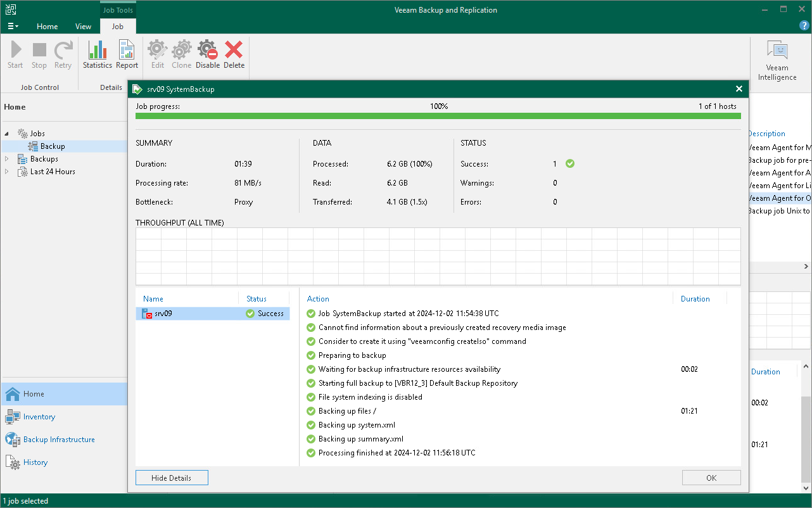Switch to the View ribbon tab
Screen dimensions: 812x508
click(x=83, y=27)
